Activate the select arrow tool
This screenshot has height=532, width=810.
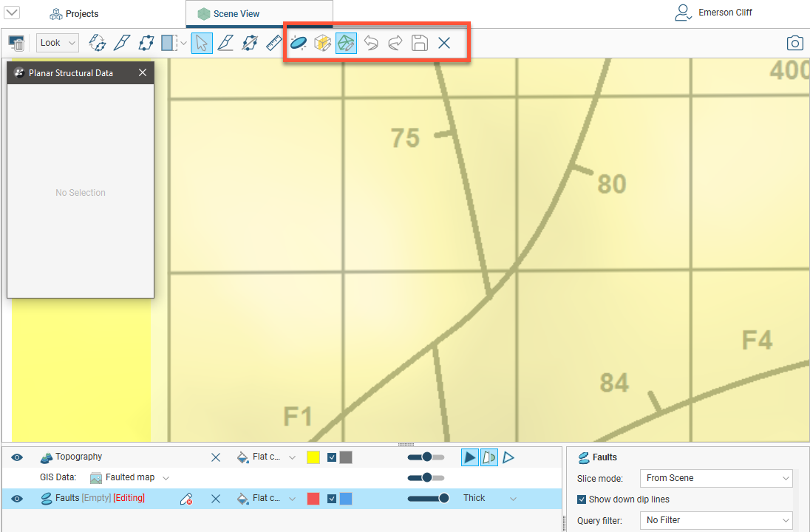[x=202, y=43]
